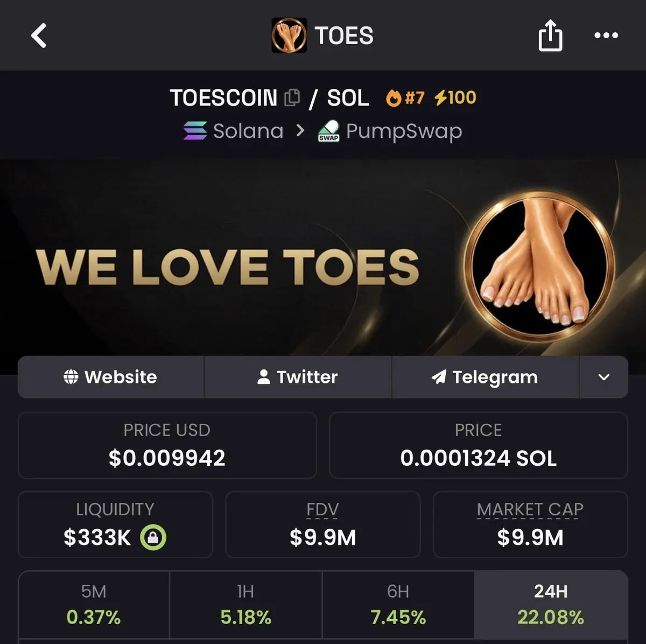Open the Twitter link button
646x644 pixels.
coord(298,377)
